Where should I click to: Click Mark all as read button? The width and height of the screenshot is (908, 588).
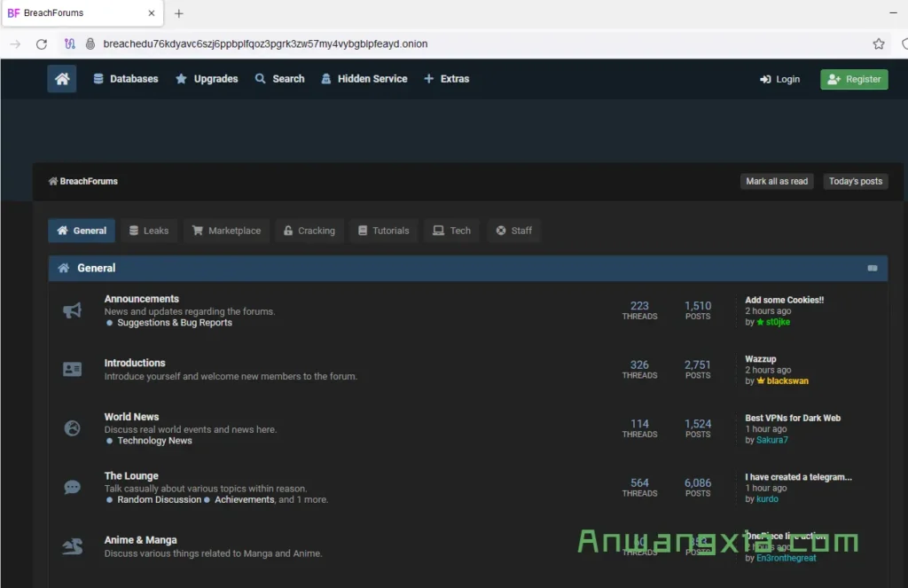click(x=777, y=181)
